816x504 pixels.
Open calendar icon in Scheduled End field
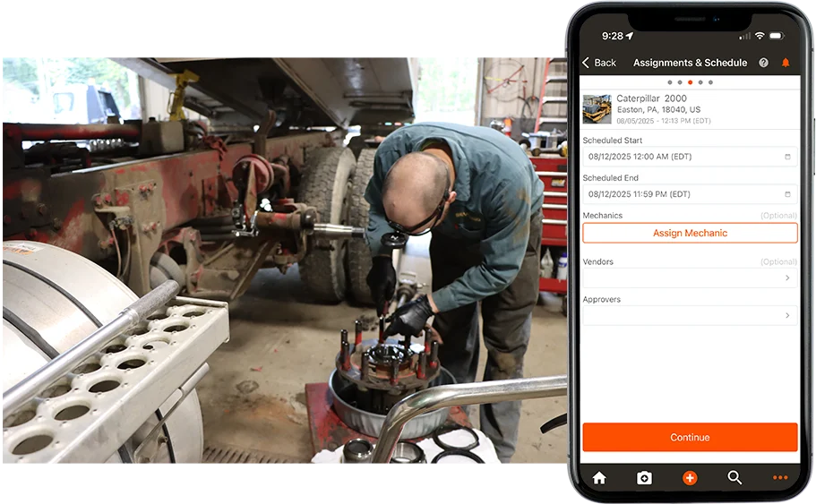(x=787, y=194)
